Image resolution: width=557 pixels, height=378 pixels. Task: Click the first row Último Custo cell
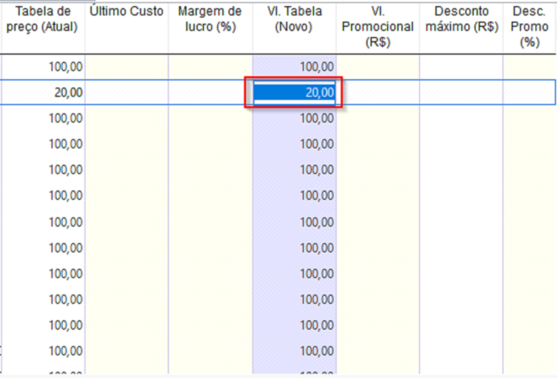coord(126,67)
